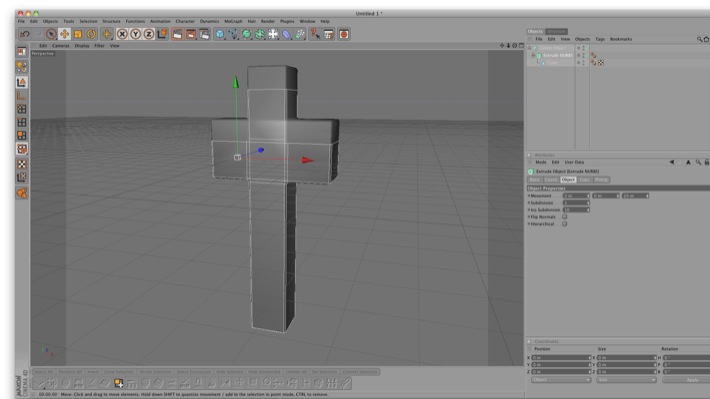Image resolution: width=710 pixels, height=399 pixels.
Task: Toggle X axis lock
Action: point(122,34)
